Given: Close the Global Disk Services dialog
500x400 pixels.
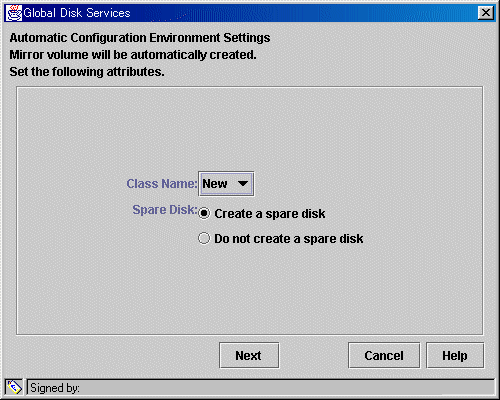Looking at the screenshot, I should (x=486, y=13).
